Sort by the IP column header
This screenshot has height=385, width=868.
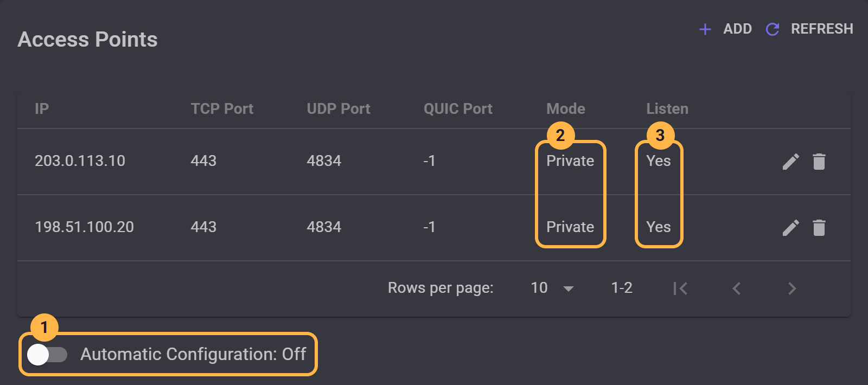click(x=42, y=108)
